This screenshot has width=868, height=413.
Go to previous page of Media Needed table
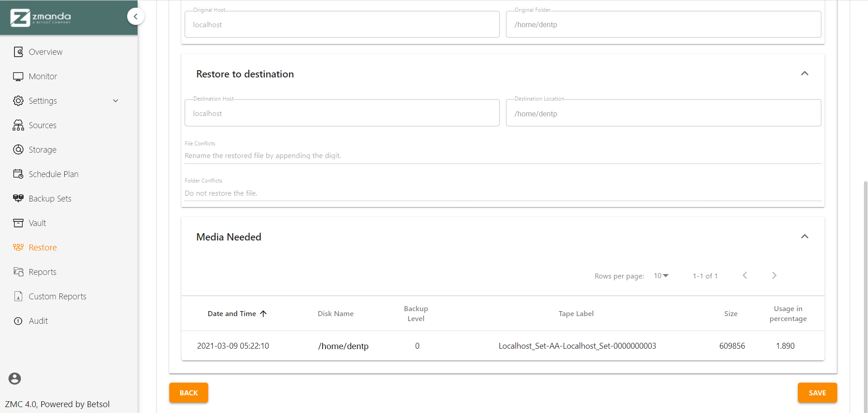[x=745, y=275]
